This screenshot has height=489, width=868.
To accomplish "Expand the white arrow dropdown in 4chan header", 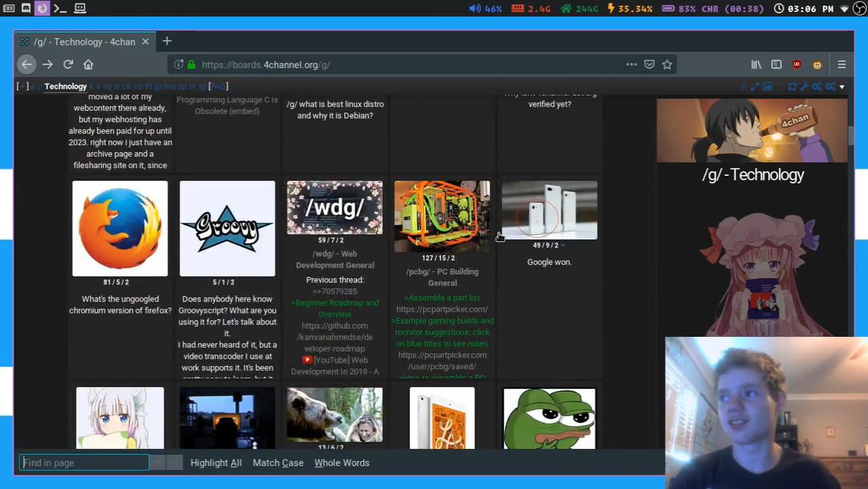I will pos(842,87).
